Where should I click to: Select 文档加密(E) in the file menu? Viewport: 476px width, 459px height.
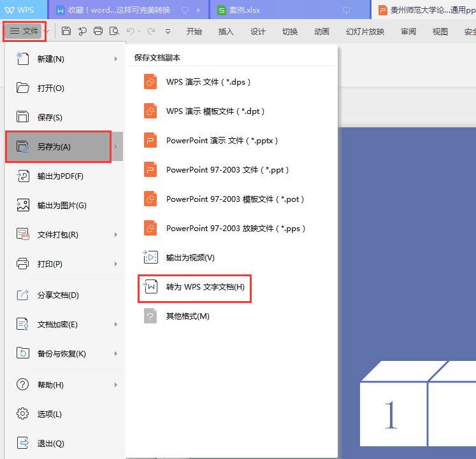pyautogui.click(x=64, y=325)
